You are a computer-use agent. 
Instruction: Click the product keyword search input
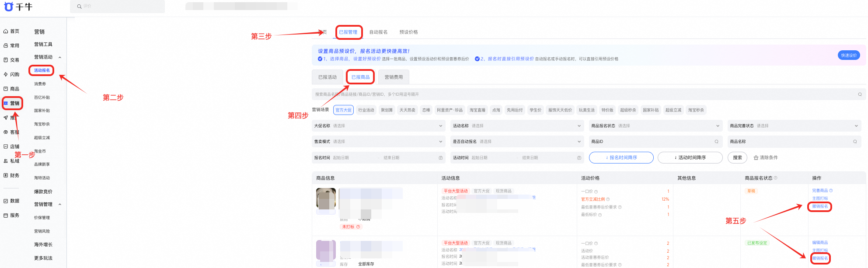pos(589,94)
